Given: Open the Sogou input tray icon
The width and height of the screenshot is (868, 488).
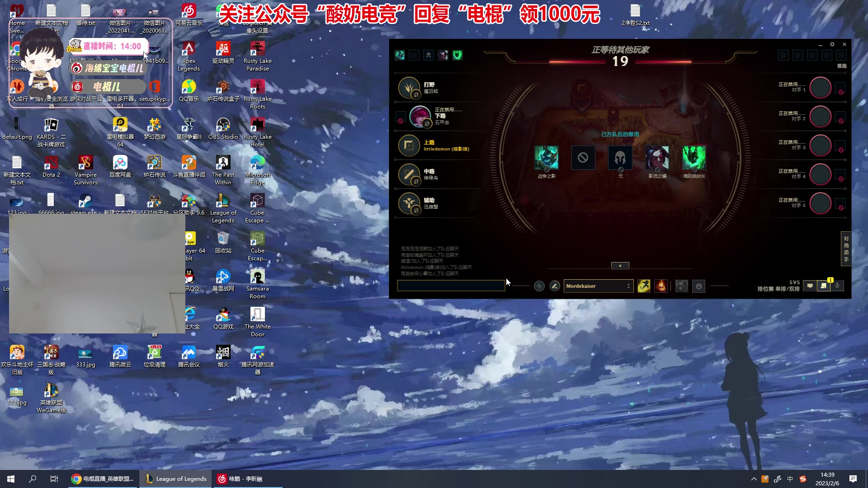Looking at the screenshot, I should pos(803,479).
